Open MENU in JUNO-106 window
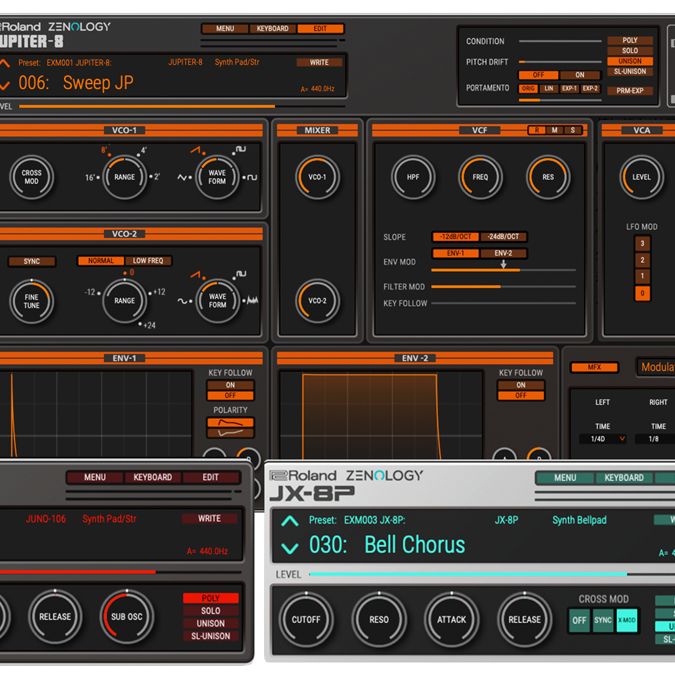The image size is (675, 675). (95, 477)
